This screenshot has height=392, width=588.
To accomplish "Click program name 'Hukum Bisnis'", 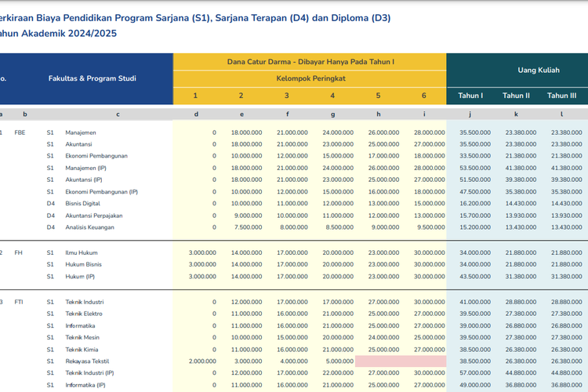I will (x=83, y=264).
